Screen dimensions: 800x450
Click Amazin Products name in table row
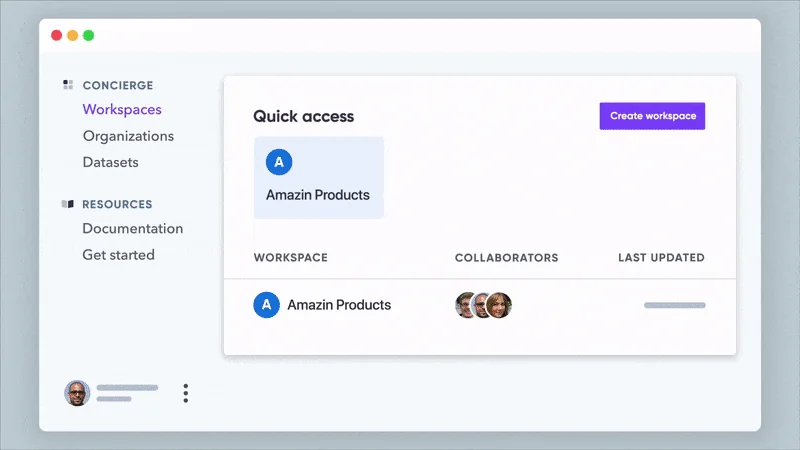pyautogui.click(x=339, y=305)
